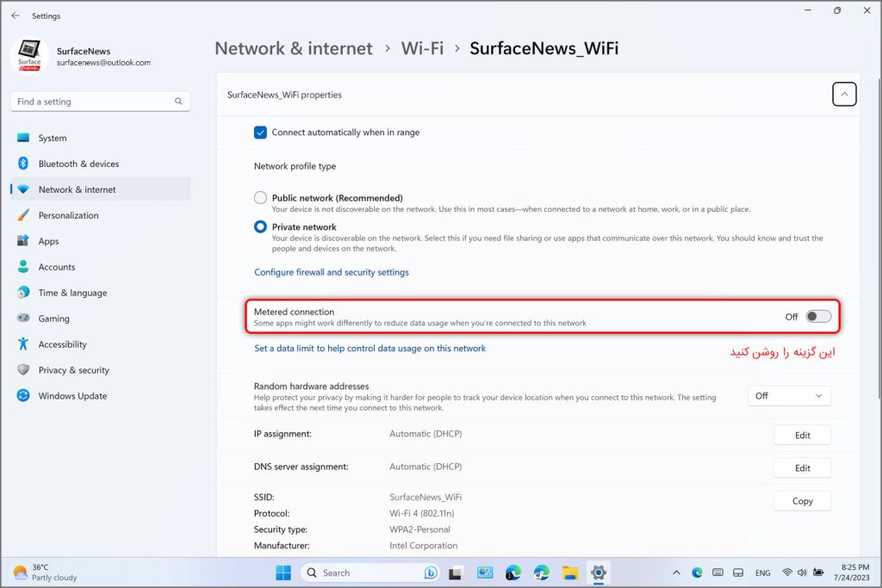Go to Personalization in sidebar

coord(68,215)
